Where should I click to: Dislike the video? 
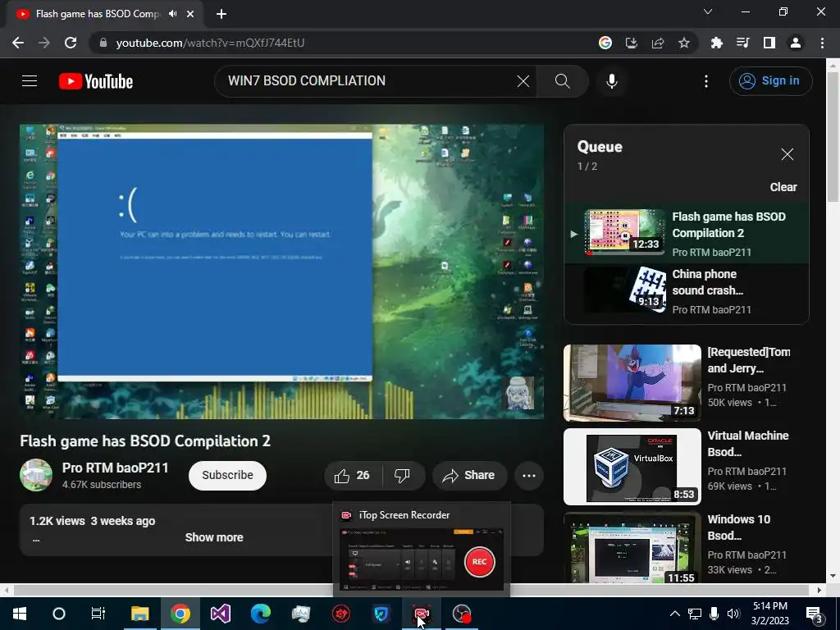pyautogui.click(x=402, y=475)
